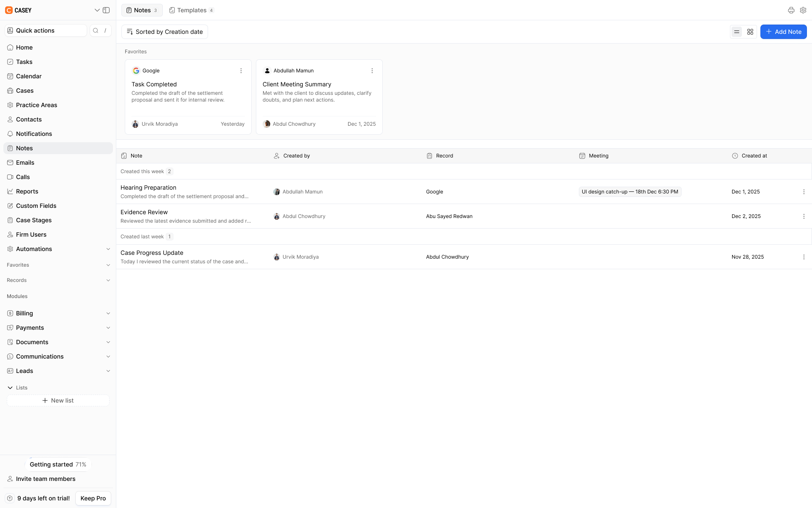Click the Quick actions field
Image resolution: width=812 pixels, height=508 pixels.
pos(46,30)
